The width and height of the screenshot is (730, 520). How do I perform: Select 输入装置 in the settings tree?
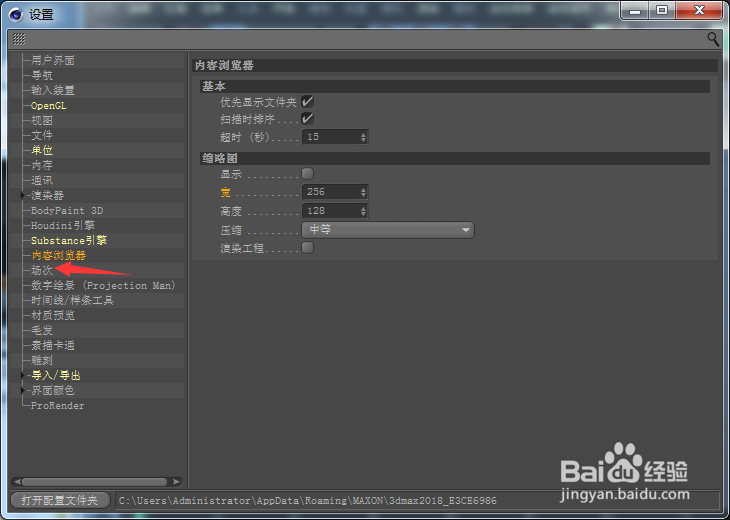point(53,90)
